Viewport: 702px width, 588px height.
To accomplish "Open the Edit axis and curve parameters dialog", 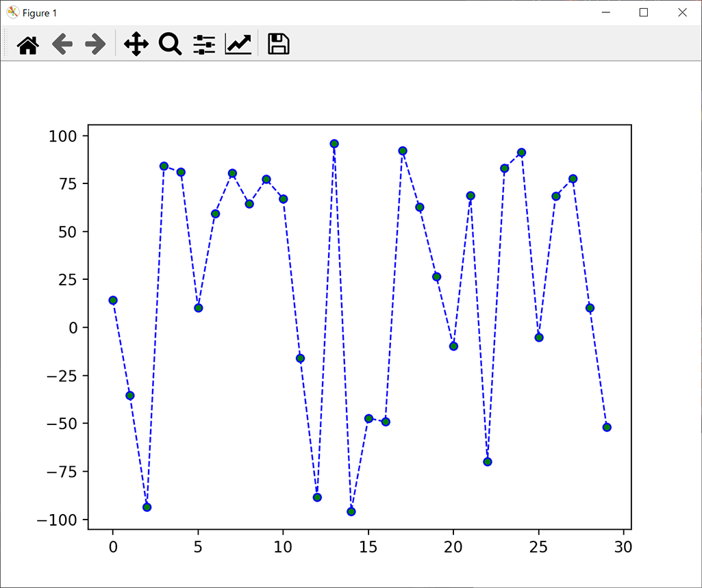I will tap(238, 44).
